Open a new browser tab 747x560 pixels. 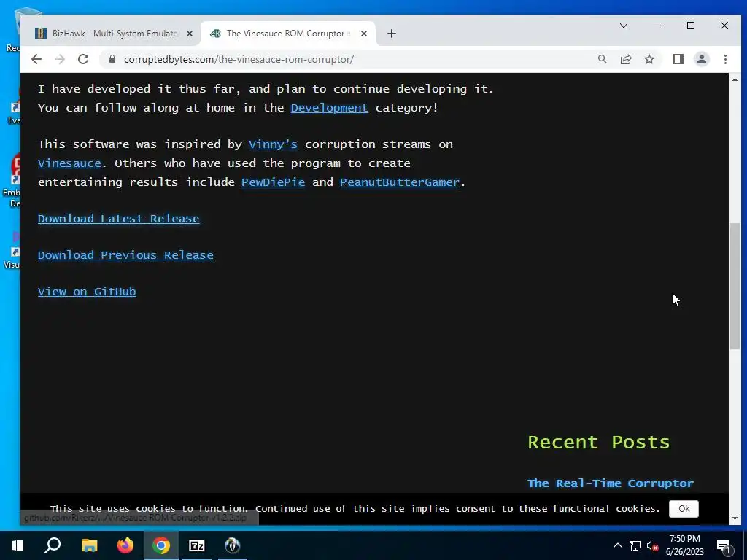392,34
